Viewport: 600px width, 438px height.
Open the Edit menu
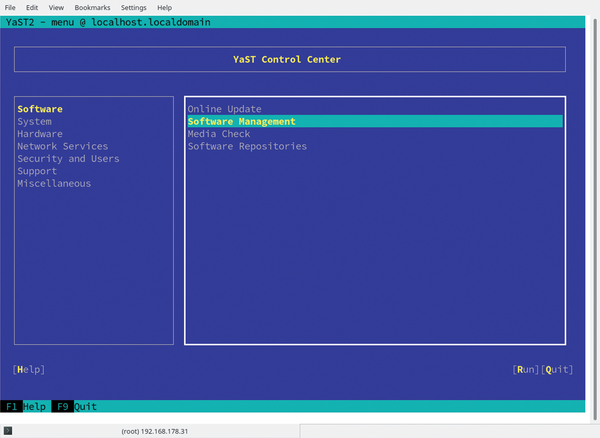click(32, 8)
